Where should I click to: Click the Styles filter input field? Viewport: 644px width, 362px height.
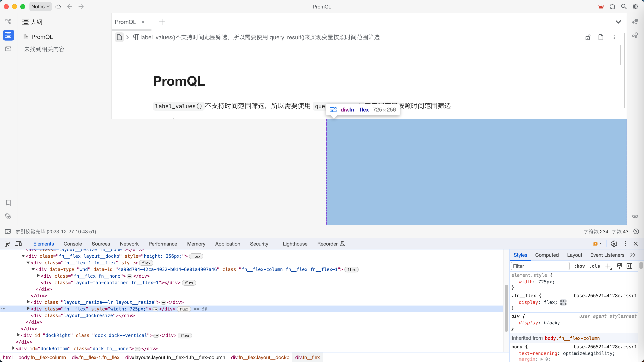click(x=540, y=266)
